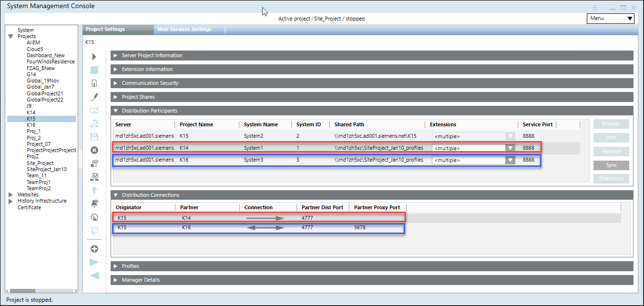Open the Menu dropdown at top right
This screenshot has height=306, width=644.
610,19
